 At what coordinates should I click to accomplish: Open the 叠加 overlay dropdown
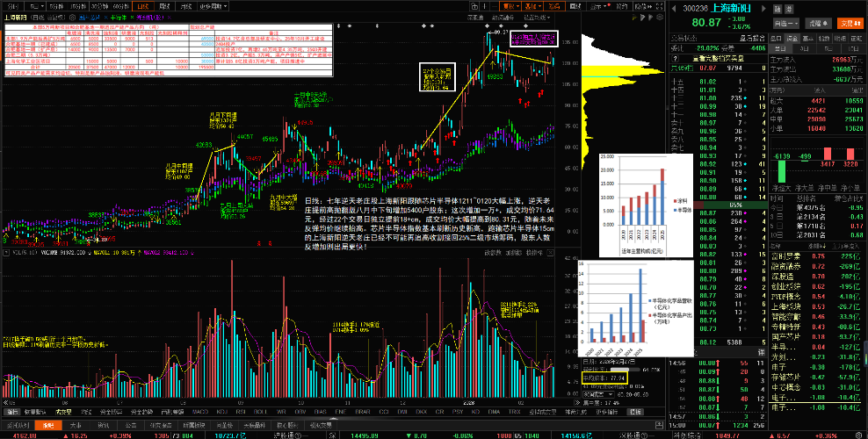533,7
